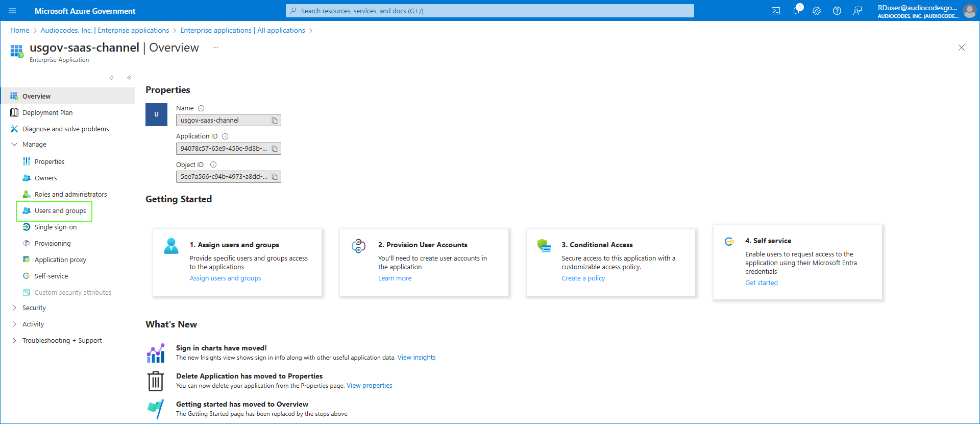980x424 pixels.
Task: Expand the Security section
Action: click(x=14, y=308)
